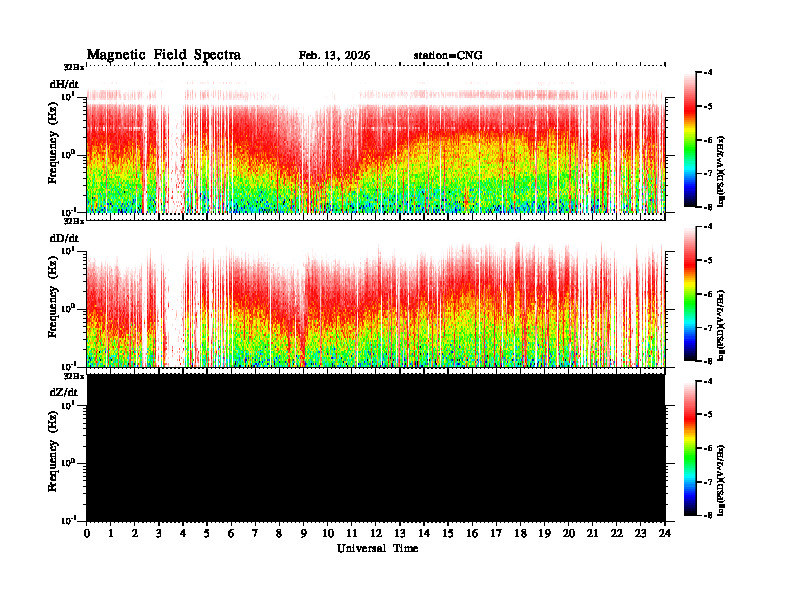
Task: Click hour "12" on Universal Time axis
Action: (x=376, y=534)
